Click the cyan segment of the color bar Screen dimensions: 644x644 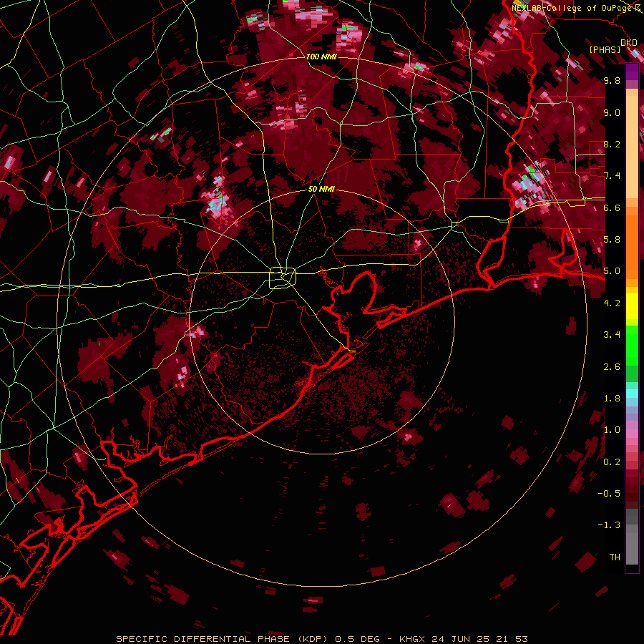point(632,394)
